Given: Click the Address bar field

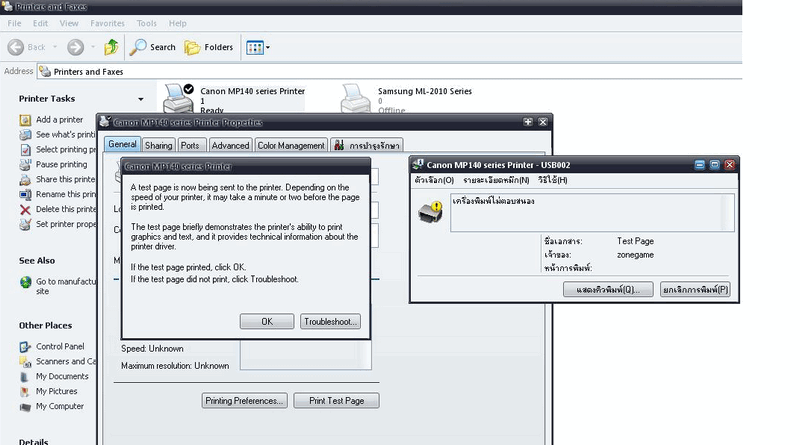Looking at the screenshot, I should (x=390, y=71).
